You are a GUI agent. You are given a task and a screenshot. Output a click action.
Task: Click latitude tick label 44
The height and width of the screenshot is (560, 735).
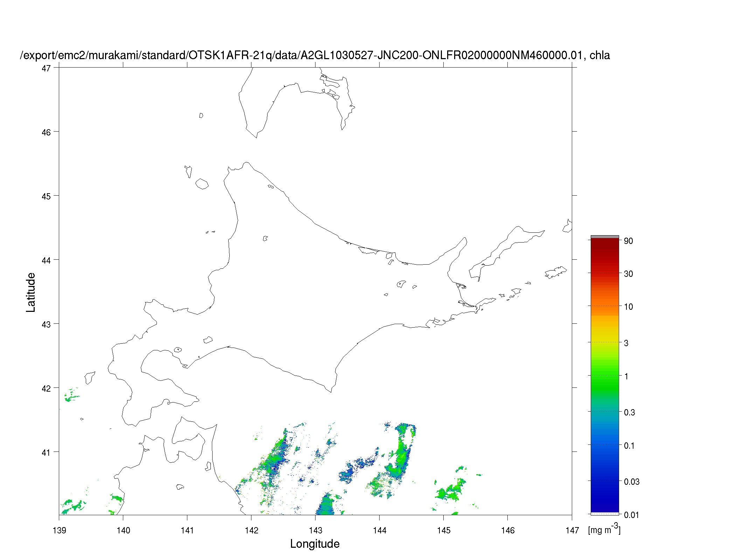(46, 260)
